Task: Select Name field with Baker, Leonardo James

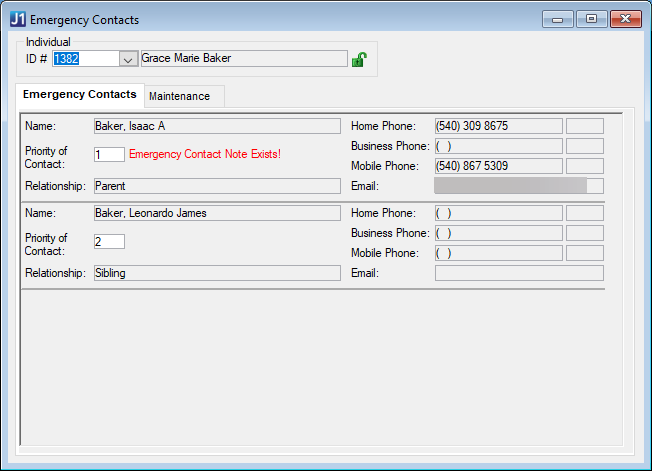Action: [216, 213]
